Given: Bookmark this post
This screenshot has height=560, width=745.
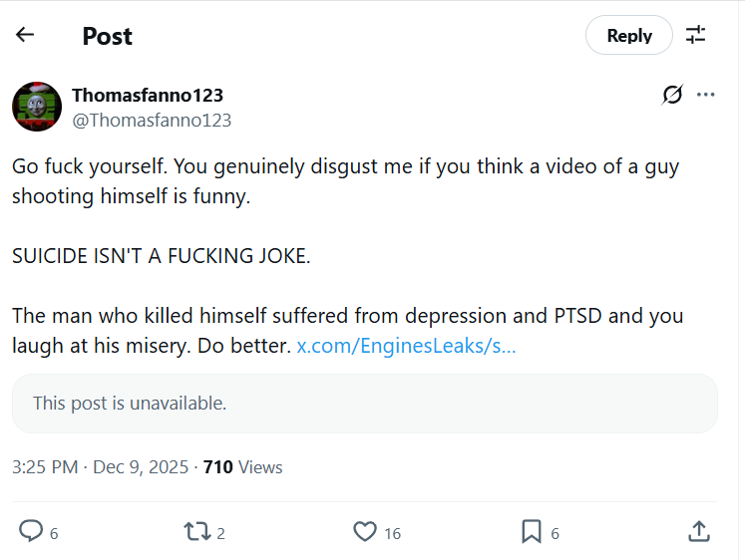Looking at the screenshot, I should (x=532, y=531).
